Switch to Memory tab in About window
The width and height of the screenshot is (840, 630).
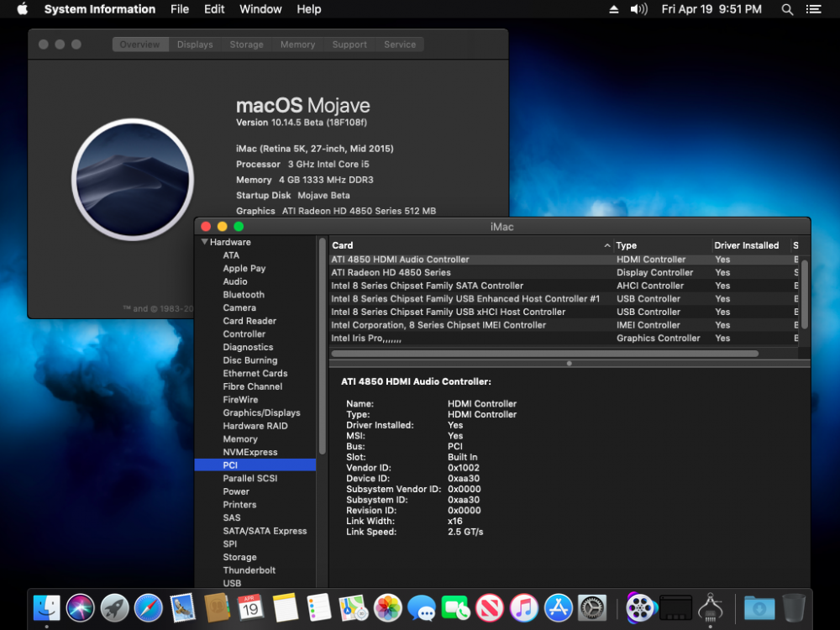298,45
